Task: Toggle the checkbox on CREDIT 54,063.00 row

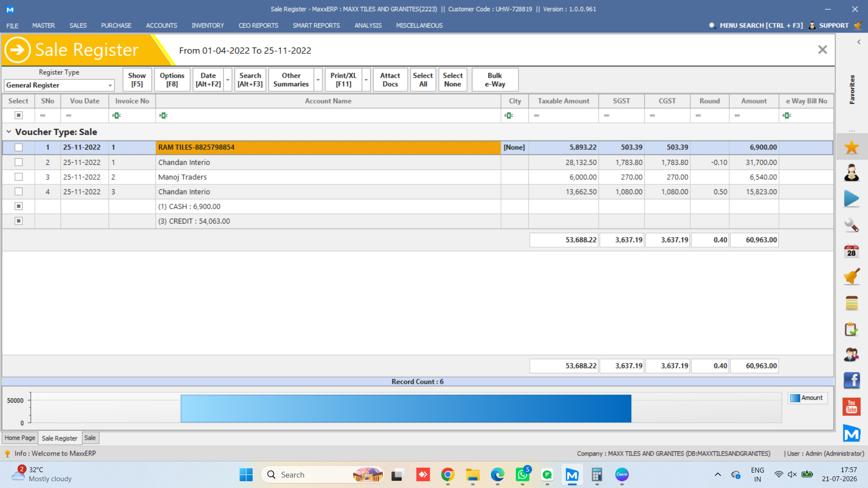Action: 19,221
